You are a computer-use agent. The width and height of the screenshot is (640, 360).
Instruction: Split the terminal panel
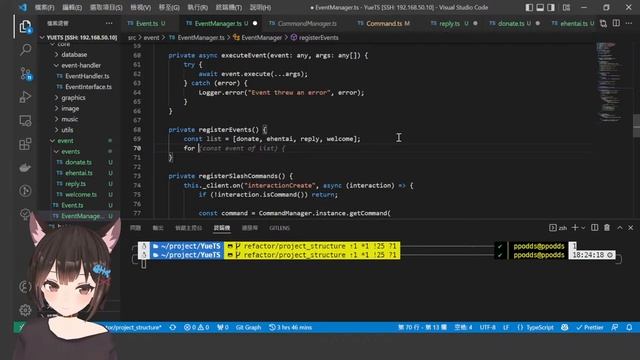(x=595, y=227)
